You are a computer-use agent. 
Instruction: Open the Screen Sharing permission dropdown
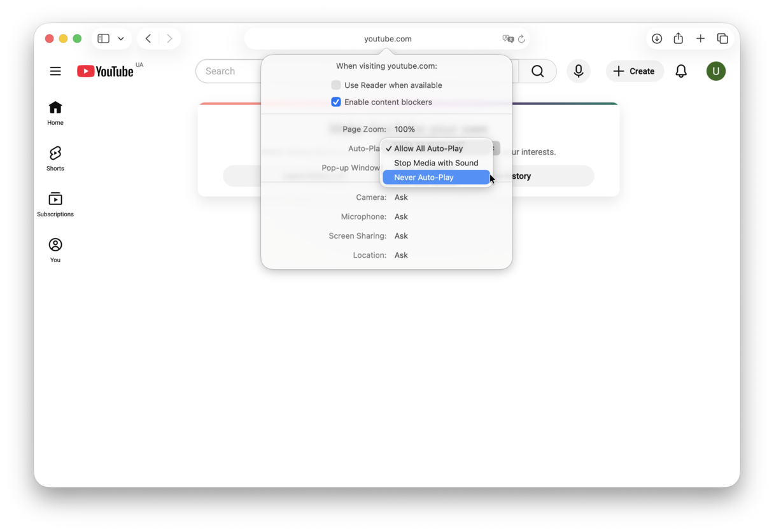(401, 235)
